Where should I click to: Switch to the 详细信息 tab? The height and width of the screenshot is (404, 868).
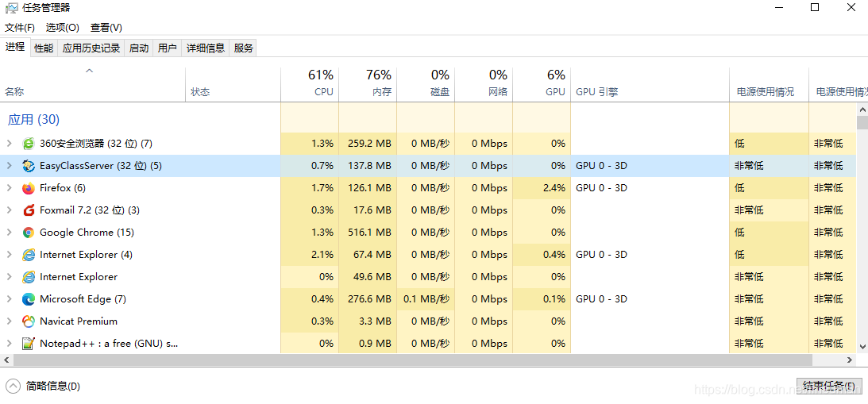[x=206, y=48]
